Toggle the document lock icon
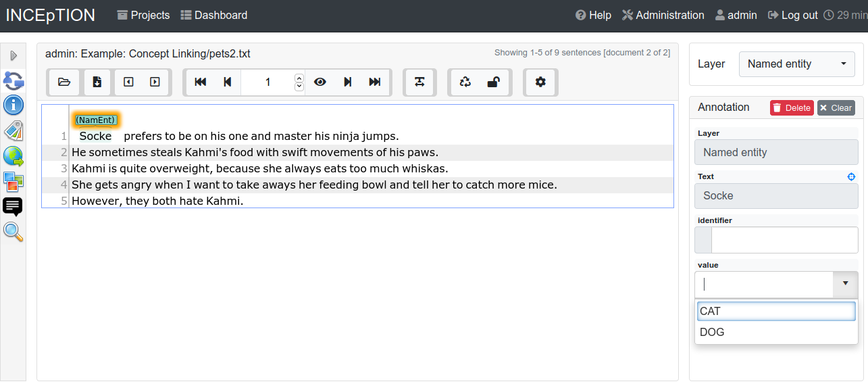The width and height of the screenshot is (868, 388). (494, 82)
